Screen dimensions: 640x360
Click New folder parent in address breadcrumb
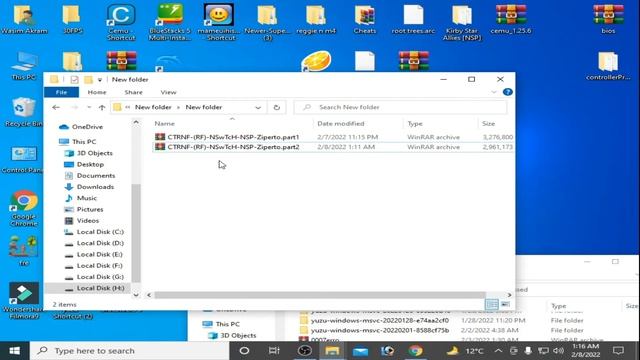coord(153,107)
